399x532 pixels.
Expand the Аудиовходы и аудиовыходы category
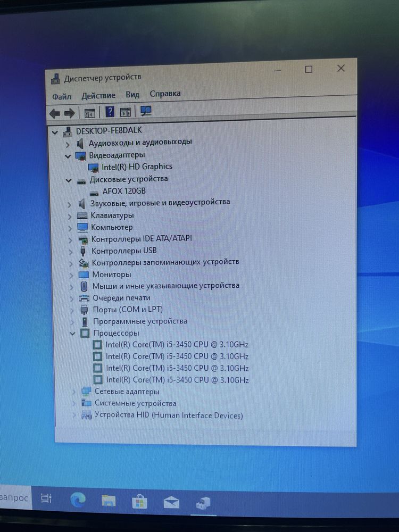pos(68,145)
